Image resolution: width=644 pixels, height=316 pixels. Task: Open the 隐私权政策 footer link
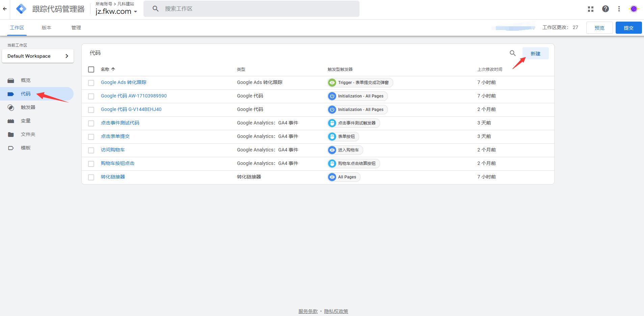[336, 311]
